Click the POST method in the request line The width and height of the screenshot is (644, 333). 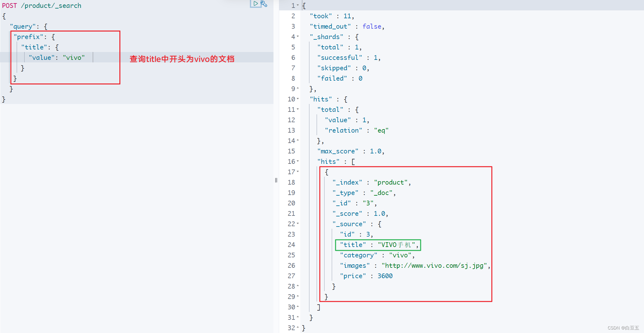point(9,6)
